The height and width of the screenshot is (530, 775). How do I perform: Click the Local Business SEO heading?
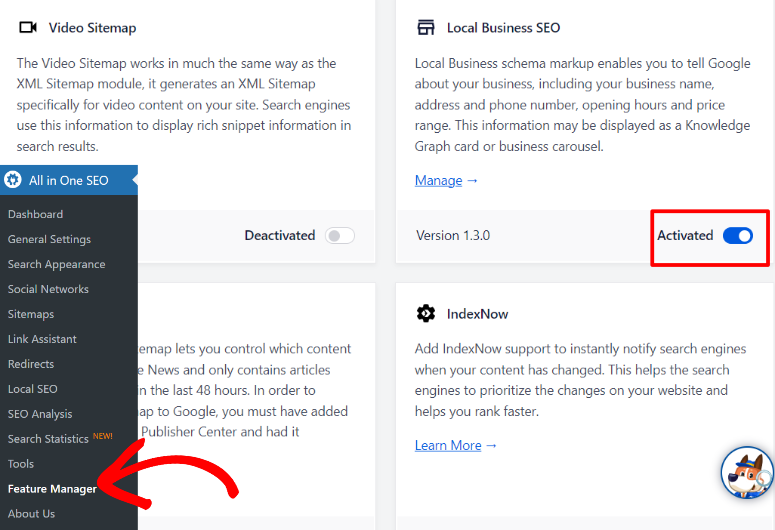[x=503, y=28]
